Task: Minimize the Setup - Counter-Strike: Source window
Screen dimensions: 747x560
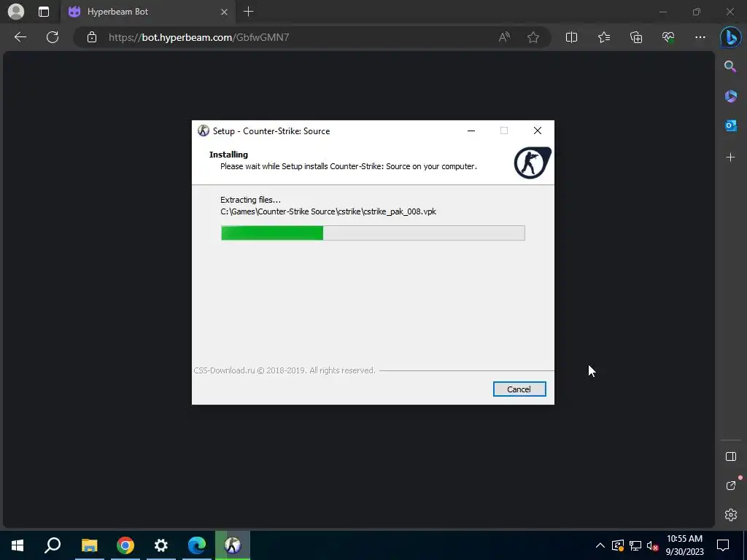Action: click(471, 131)
